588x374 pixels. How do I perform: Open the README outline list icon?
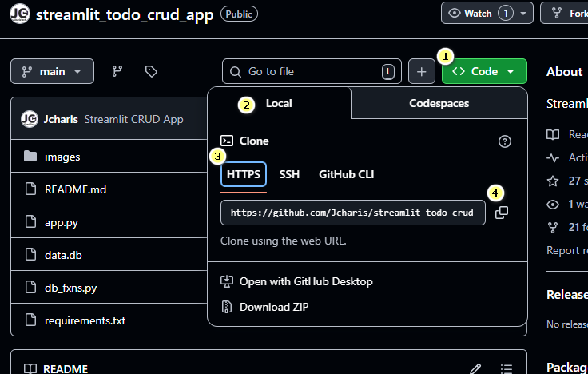pyautogui.click(x=507, y=368)
